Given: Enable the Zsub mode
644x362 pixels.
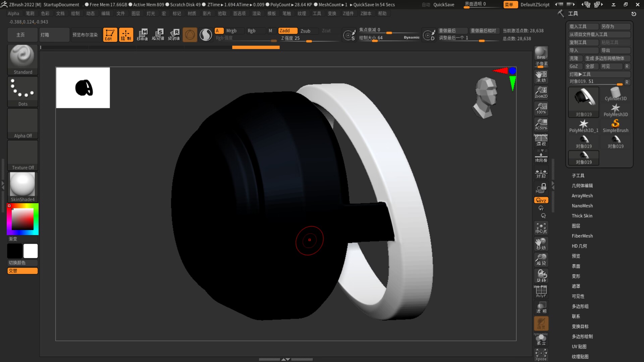Looking at the screenshot, I should [x=305, y=31].
